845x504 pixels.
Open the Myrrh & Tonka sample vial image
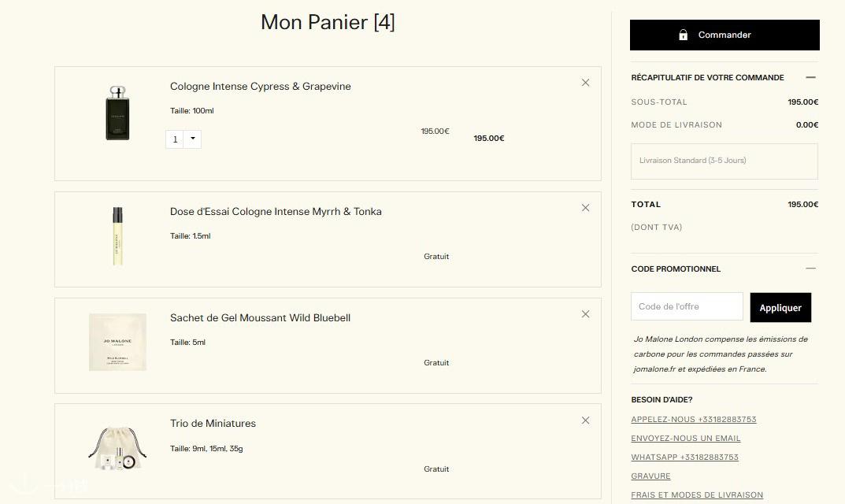click(117, 236)
